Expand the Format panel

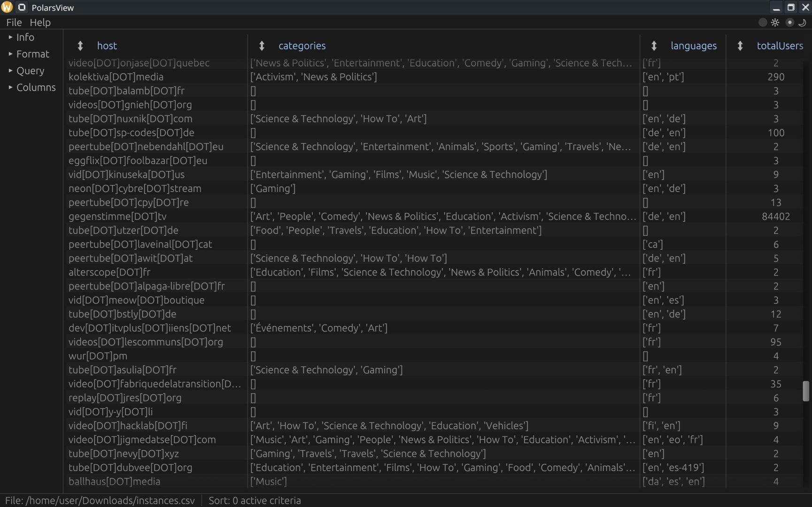point(29,54)
